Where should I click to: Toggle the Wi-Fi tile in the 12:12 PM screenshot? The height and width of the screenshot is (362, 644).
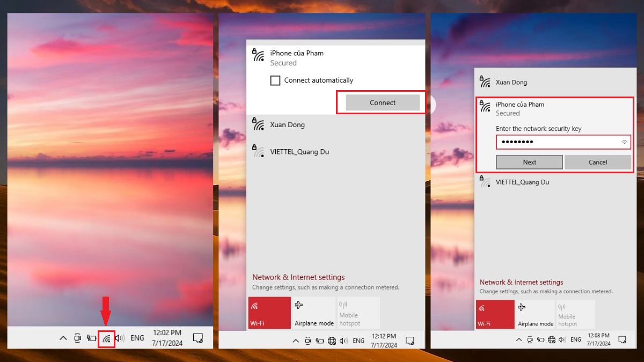(269, 313)
